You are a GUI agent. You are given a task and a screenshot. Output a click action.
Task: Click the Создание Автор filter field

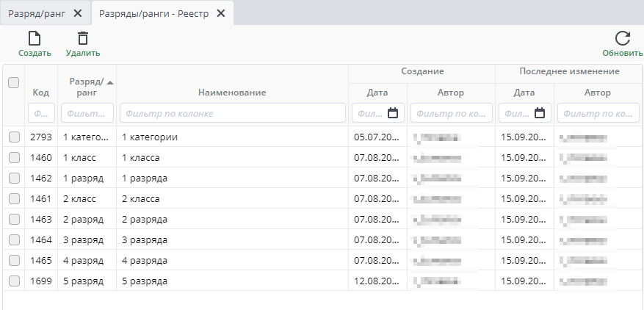pyautogui.click(x=451, y=114)
